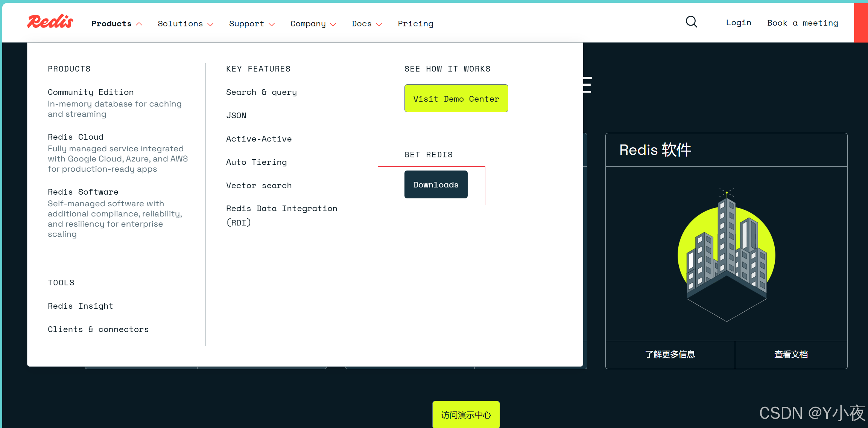Open the Docs dropdown menu
This screenshot has width=868, height=428.
366,24
